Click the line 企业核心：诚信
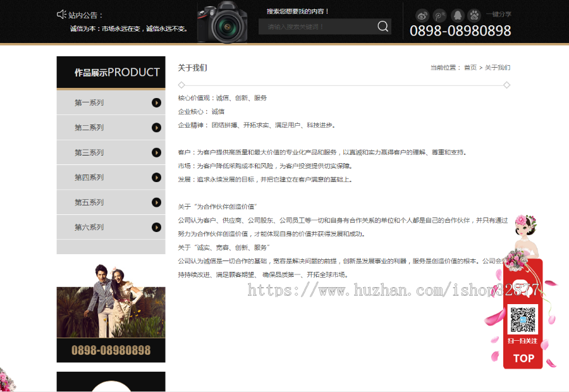The image size is (569, 392). click(x=201, y=111)
